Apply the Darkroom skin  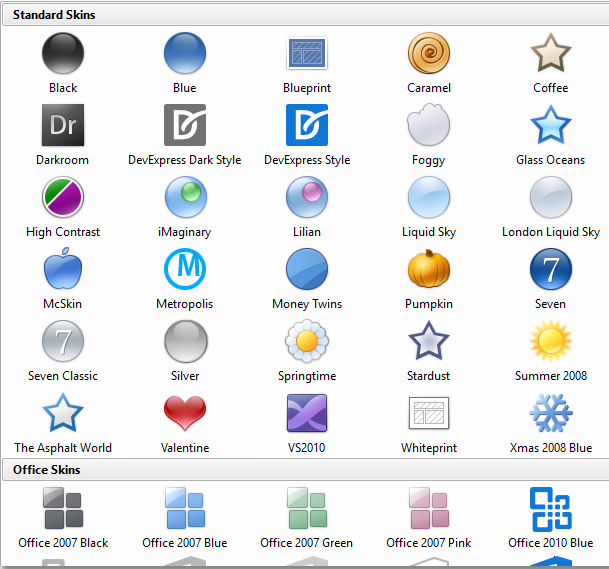point(63,125)
